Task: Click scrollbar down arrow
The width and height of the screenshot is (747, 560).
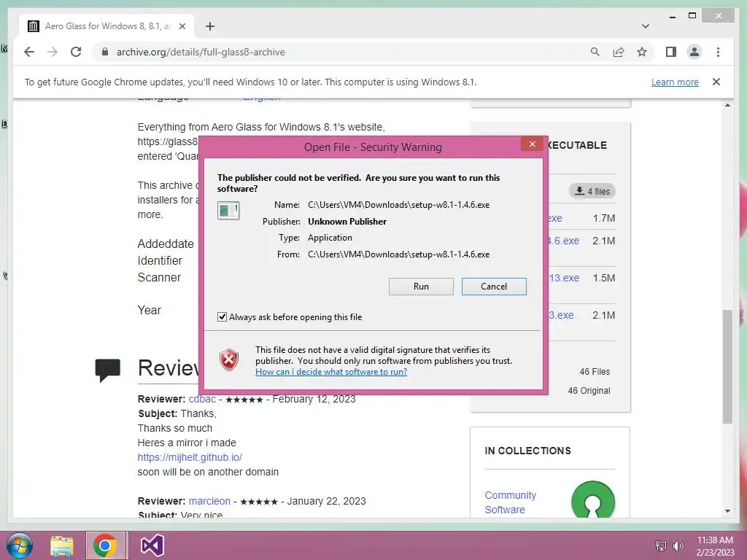Action: [727, 511]
